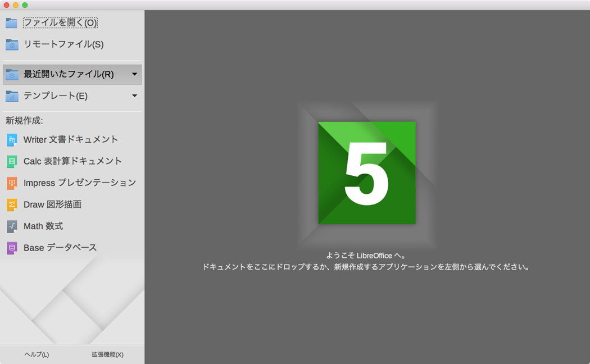Show 最近開いたファイル(R) list
This screenshot has height=364, width=590.
[x=72, y=74]
